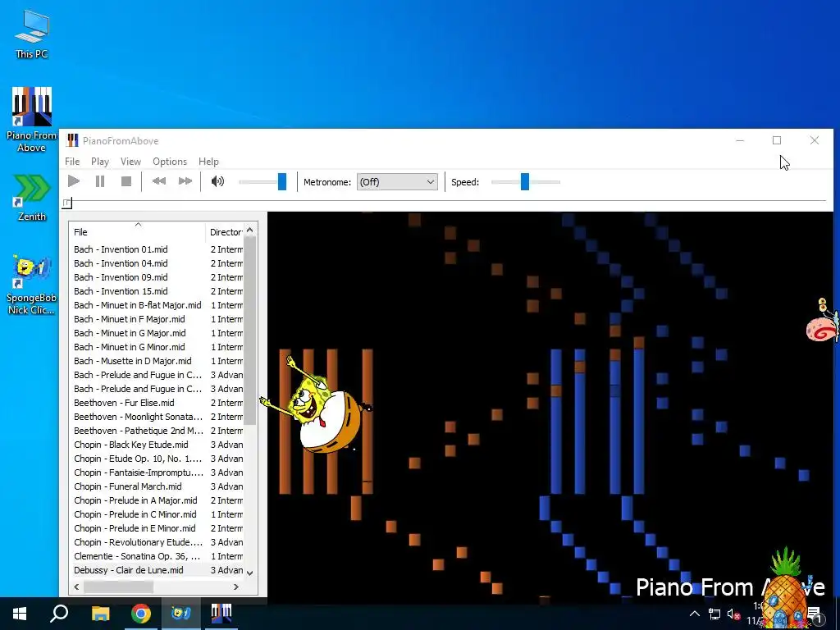The height and width of the screenshot is (630, 840).
Task: Adjust the Speed slider handle
Action: 525,181
